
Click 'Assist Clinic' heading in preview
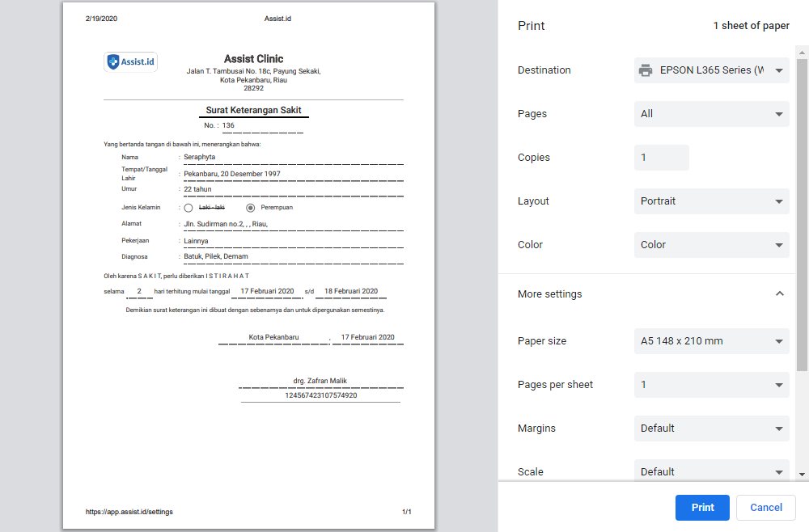[x=253, y=59]
